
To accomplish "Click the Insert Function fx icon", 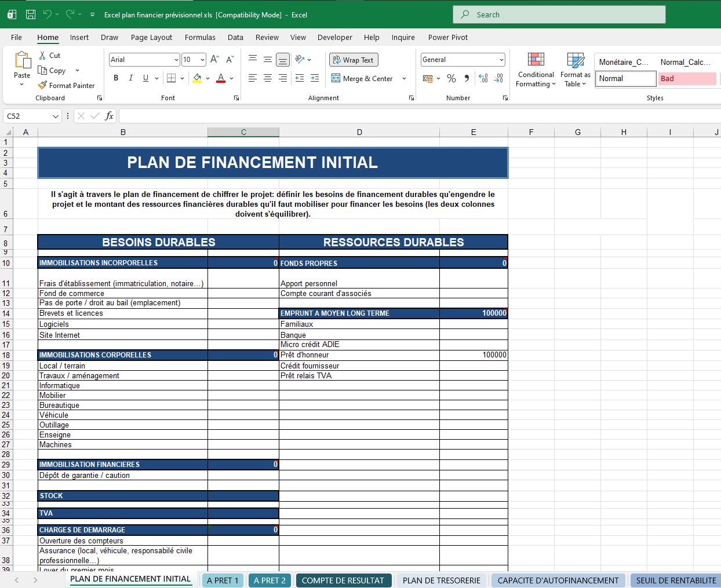I will pos(109,116).
